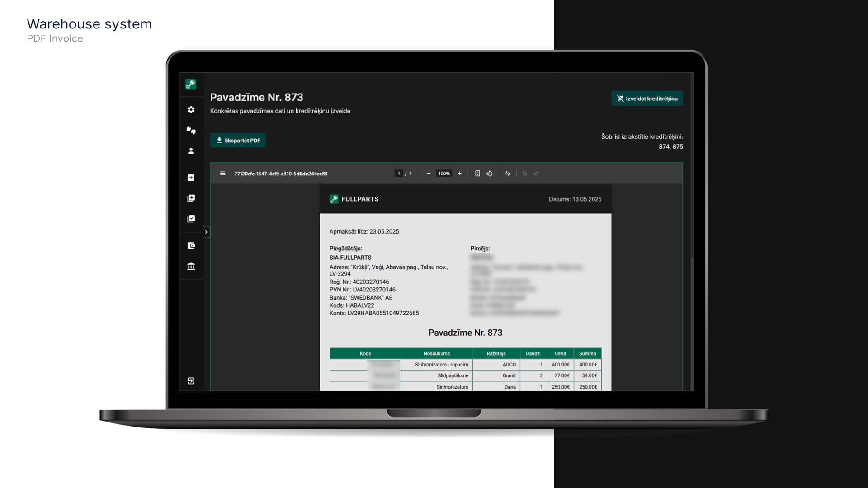Open the user profile sidebar icon
Screen dimensions: 868x488
tap(191, 151)
